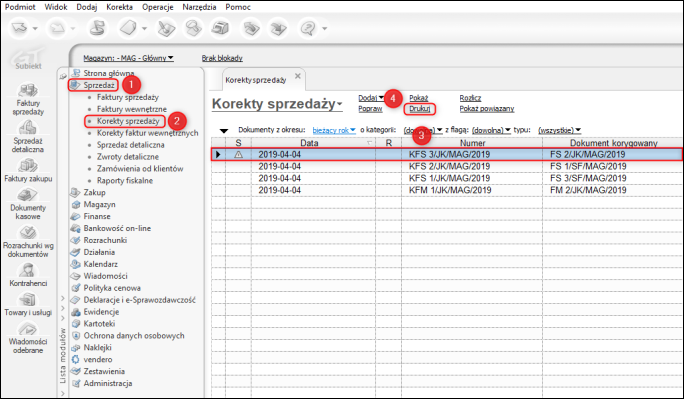684x399 pixels.
Task: Select vendero module
Action: coord(98,359)
